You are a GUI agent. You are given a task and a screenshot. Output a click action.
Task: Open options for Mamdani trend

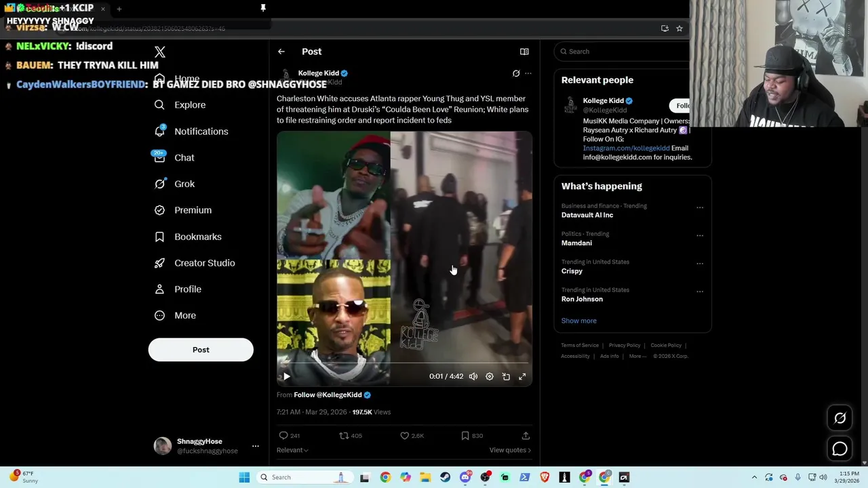(x=700, y=235)
